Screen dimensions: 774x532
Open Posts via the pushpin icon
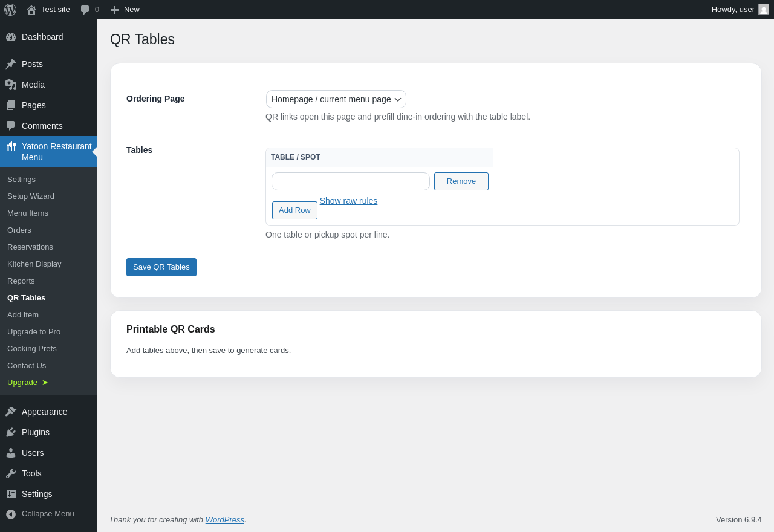[11, 64]
